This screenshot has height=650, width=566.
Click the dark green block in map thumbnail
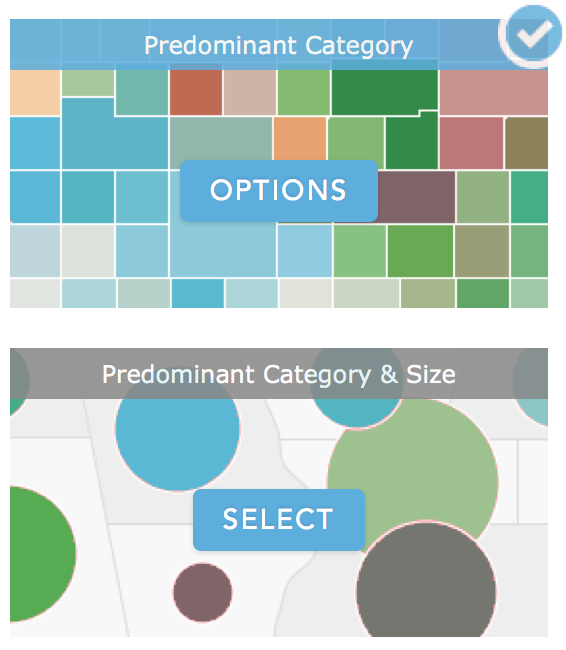pos(385,92)
